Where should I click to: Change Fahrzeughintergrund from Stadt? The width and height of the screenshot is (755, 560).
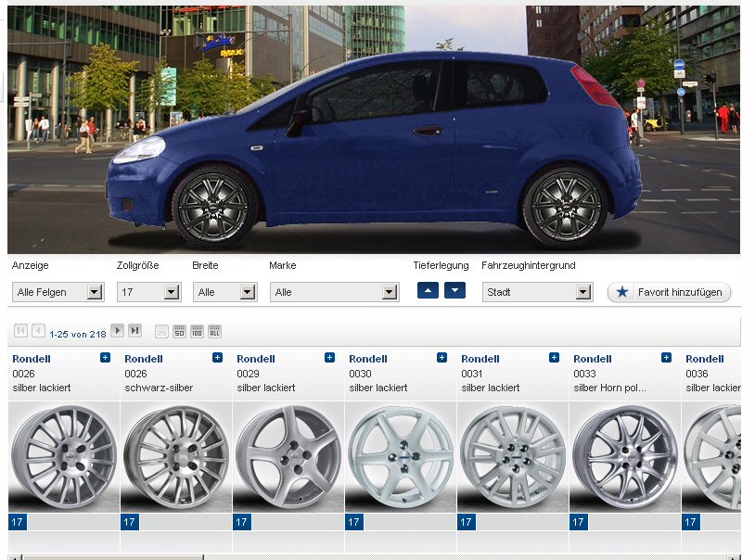(537, 292)
